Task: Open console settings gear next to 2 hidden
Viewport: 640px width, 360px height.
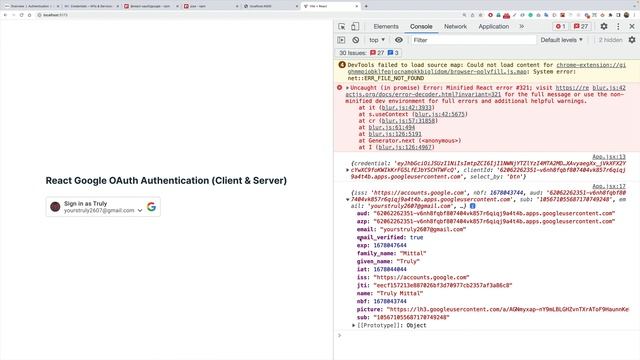Action: (x=632, y=40)
